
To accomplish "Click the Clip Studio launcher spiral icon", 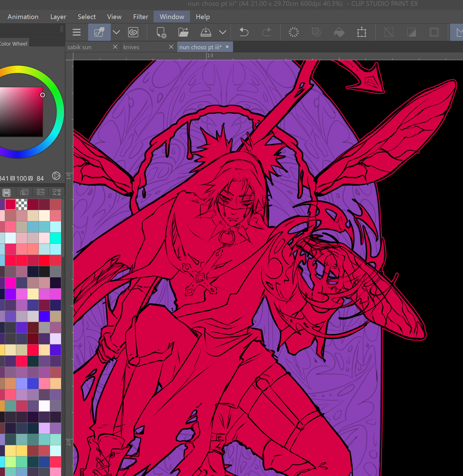I will pos(133,32).
